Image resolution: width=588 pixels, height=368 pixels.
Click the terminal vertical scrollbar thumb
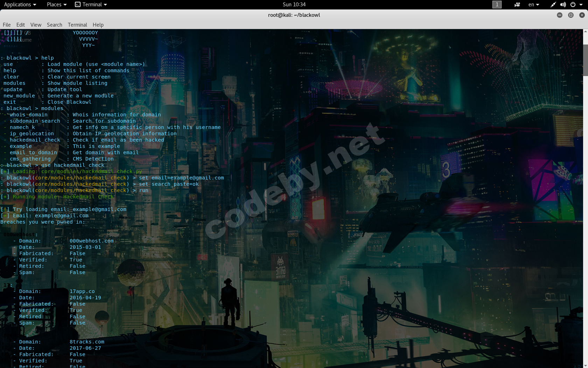[585, 60]
